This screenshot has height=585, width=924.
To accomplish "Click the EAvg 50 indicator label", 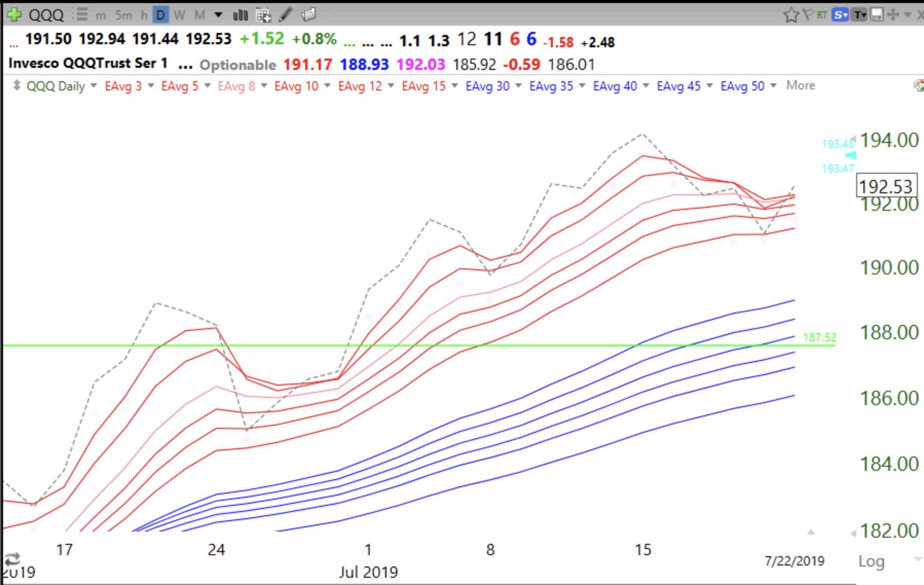I will tap(742, 86).
